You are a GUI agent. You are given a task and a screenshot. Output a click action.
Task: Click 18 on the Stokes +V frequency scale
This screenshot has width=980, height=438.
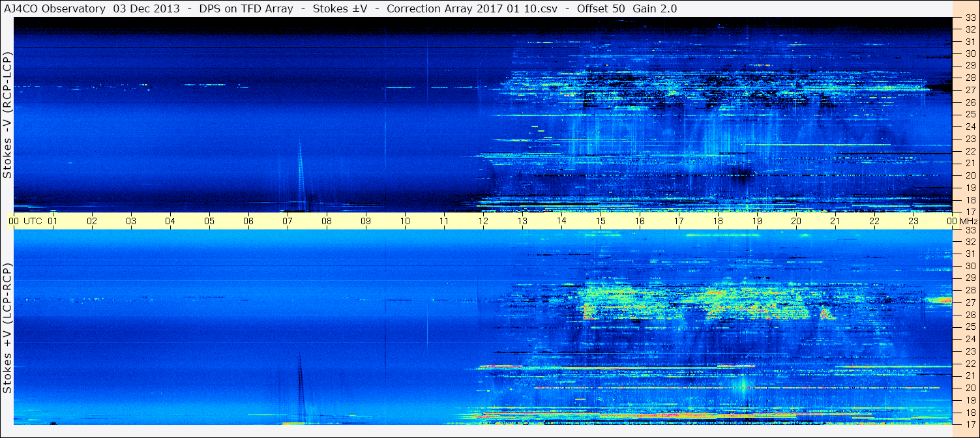coord(970,412)
